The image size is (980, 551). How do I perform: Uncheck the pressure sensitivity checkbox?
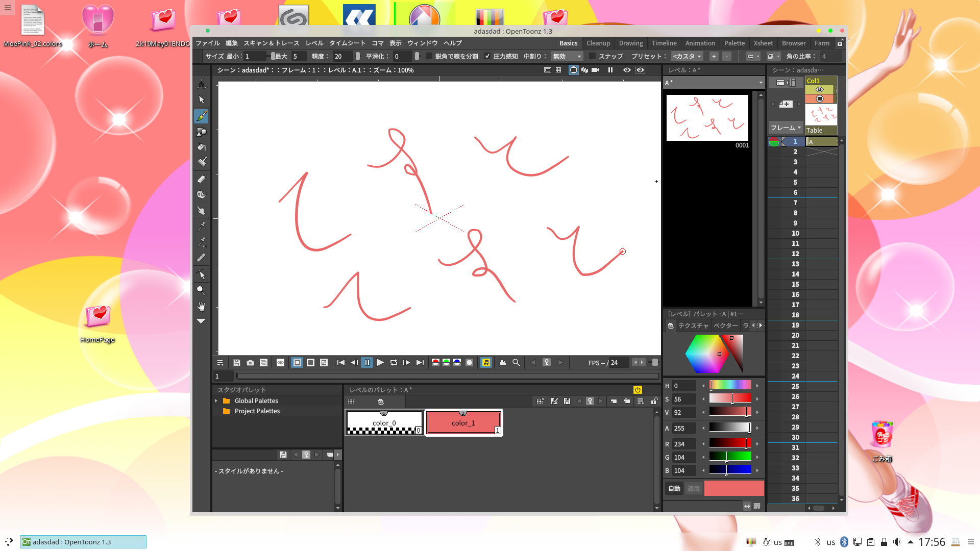click(487, 56)
